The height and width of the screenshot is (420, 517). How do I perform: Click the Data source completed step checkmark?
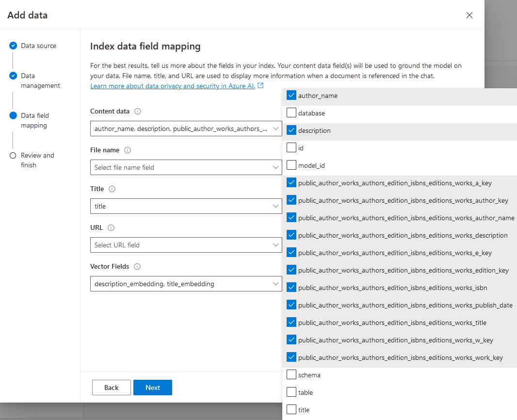(x=13, y=46)
